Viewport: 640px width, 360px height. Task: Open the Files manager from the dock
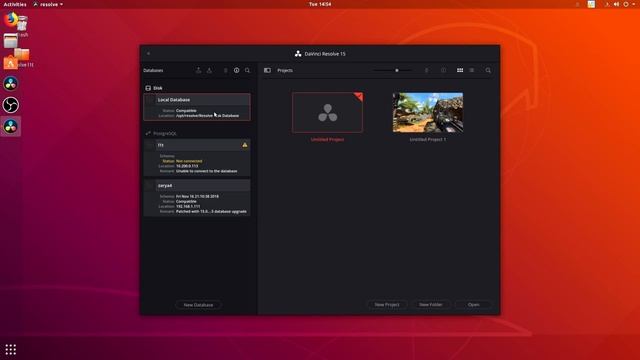(x=11, y=41)
